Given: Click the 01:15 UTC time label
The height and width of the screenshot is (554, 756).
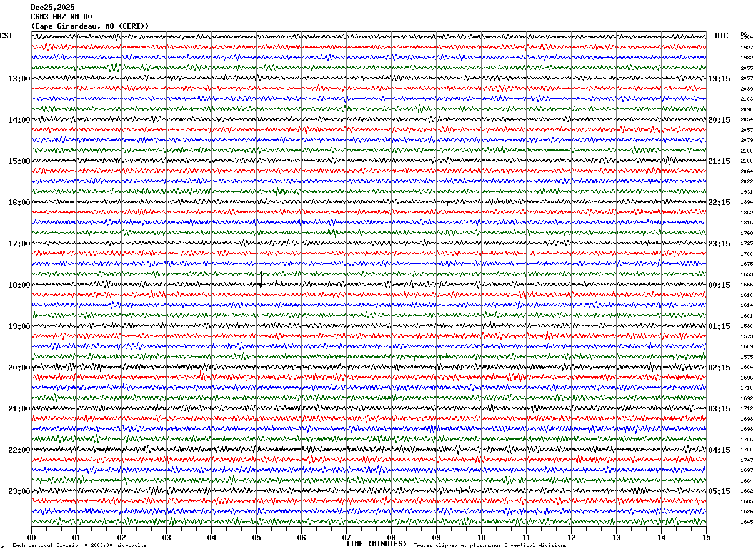Looking at the screenshot, I should [719, 326].
